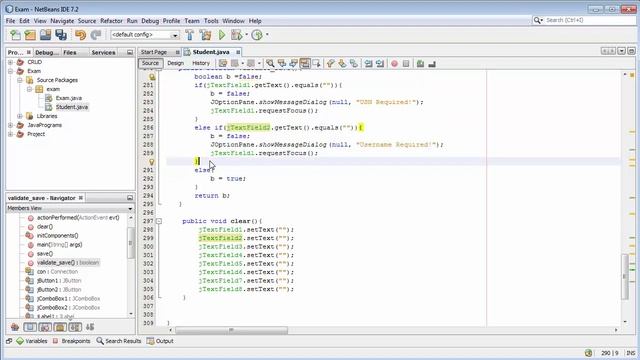Screen dimensions: 640x360
Task: Open the Refactor menu
Action: tap(111, 21)
